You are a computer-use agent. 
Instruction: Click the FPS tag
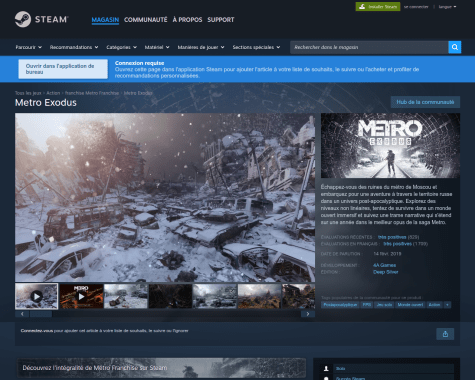click(367, 305)
